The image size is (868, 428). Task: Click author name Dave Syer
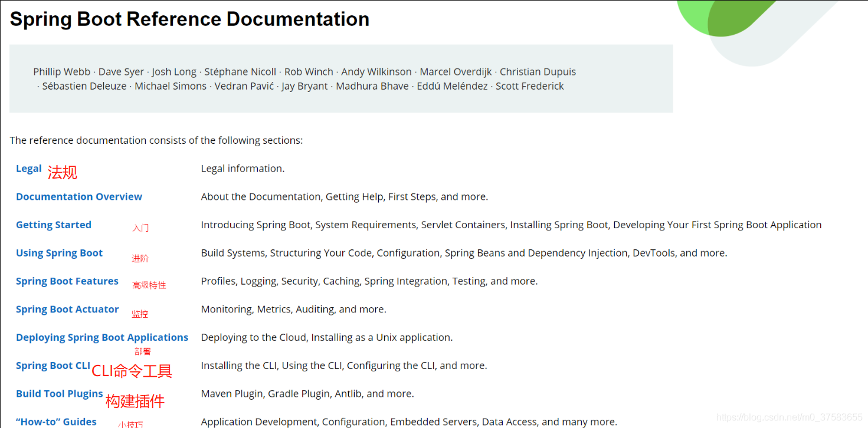(x=121, y=72)
